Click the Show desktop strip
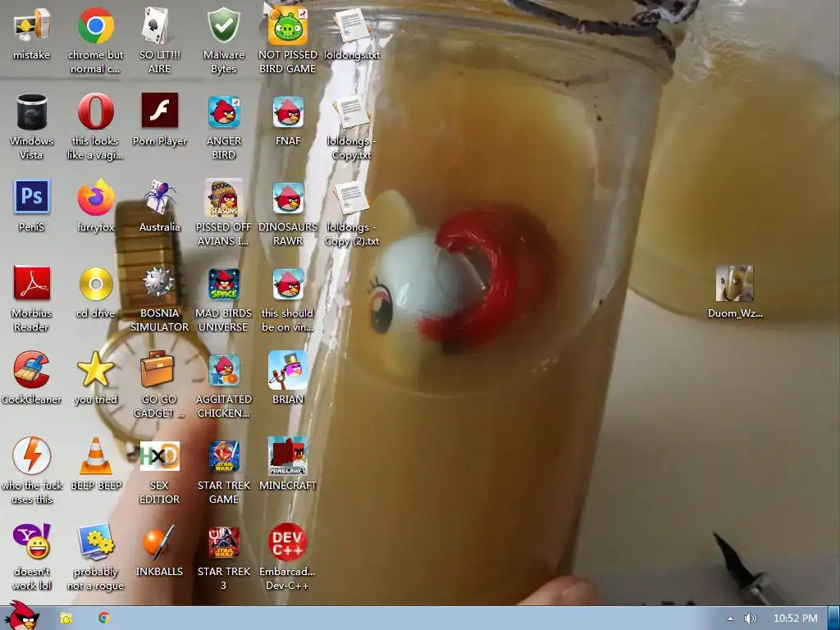 (833, 619)
